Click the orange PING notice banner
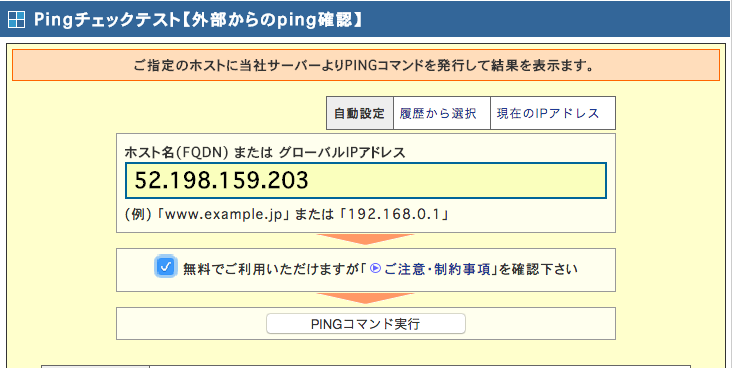Screen dimensions: 734x368 tap(366, 65)
